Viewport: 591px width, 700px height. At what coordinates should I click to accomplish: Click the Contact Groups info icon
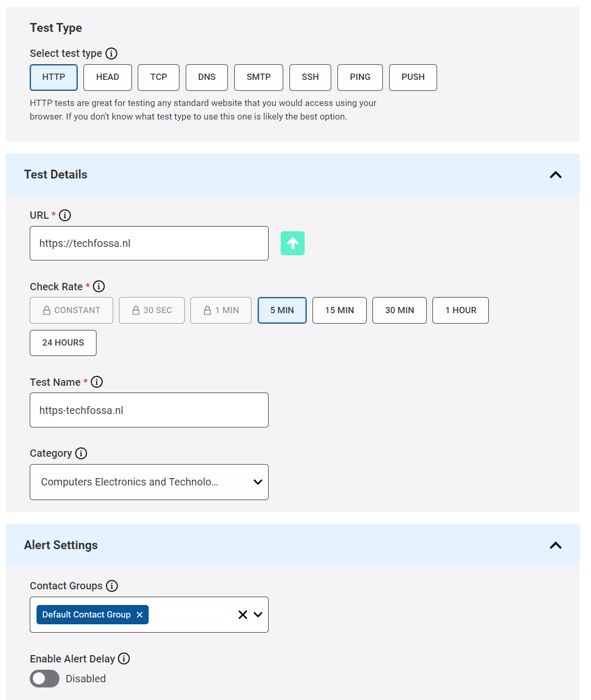(x=112, y=586)
